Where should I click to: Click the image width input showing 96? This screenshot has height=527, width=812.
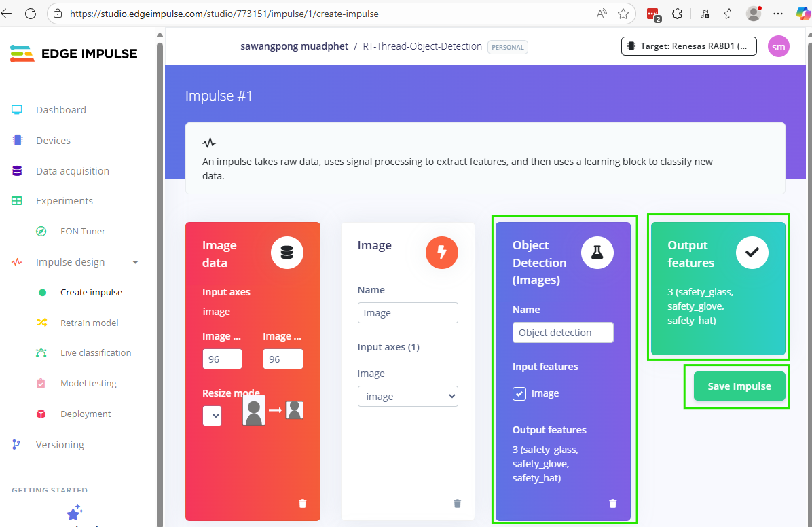tap(222, 359)
